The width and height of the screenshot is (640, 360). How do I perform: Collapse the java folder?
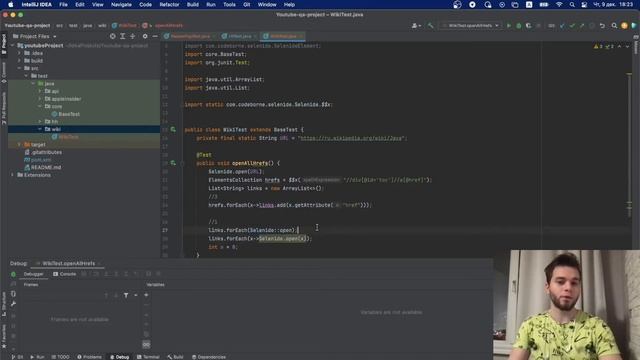[33, 83]
